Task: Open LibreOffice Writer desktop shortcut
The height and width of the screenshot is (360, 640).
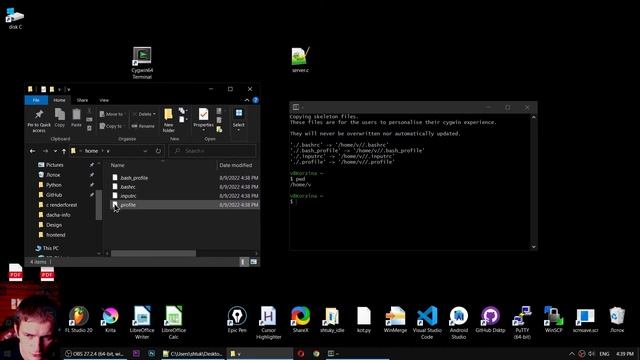Action: coord(142,322)
